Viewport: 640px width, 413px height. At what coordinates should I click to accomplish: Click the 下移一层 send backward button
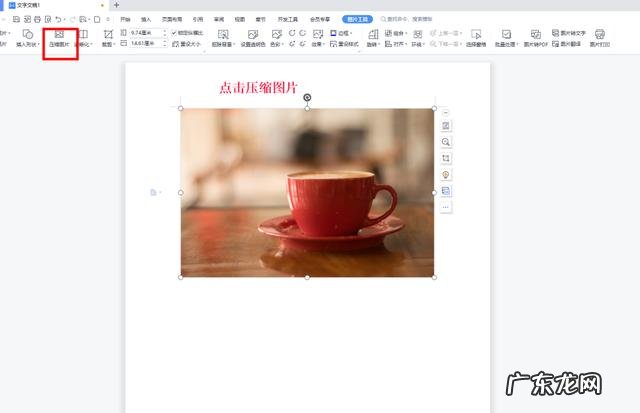[x=446, y=44]
